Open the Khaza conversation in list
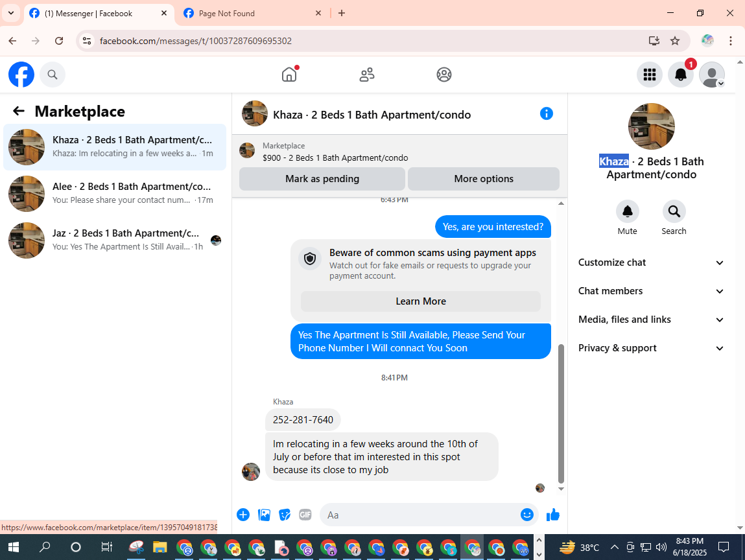Screen dimensions: 745x560 click(x=115, y=146)
